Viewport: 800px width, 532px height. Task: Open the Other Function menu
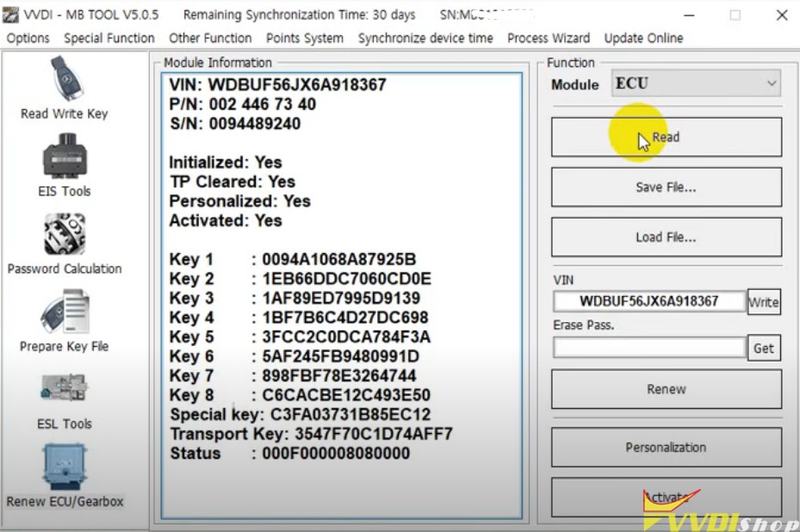coord(210,38)
